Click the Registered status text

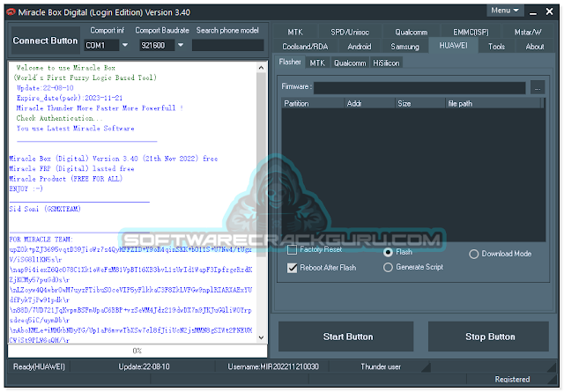(512, 380)
